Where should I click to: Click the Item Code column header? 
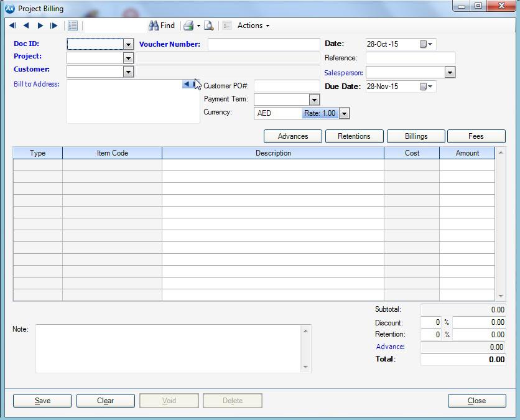coord(112,153)
